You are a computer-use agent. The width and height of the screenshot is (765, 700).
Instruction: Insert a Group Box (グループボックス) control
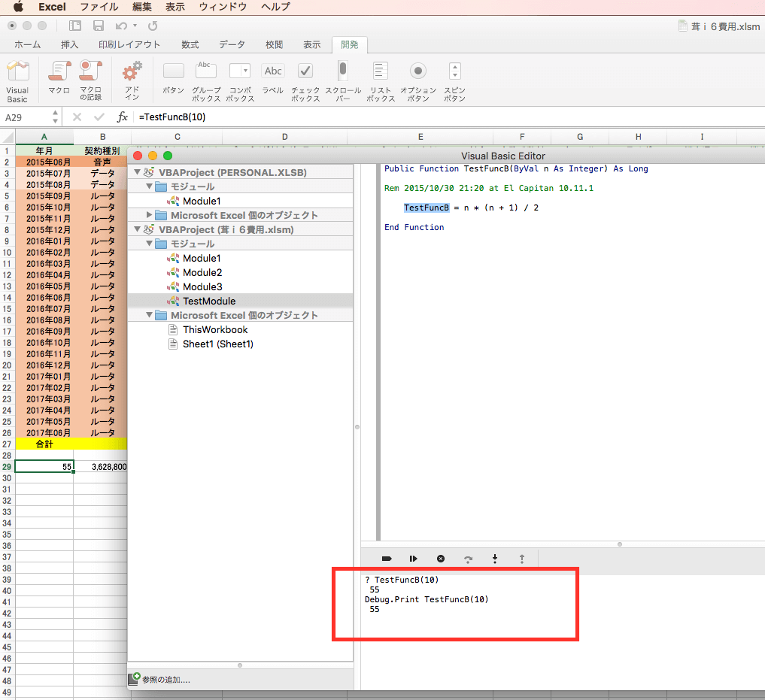(x=206, y=70)
